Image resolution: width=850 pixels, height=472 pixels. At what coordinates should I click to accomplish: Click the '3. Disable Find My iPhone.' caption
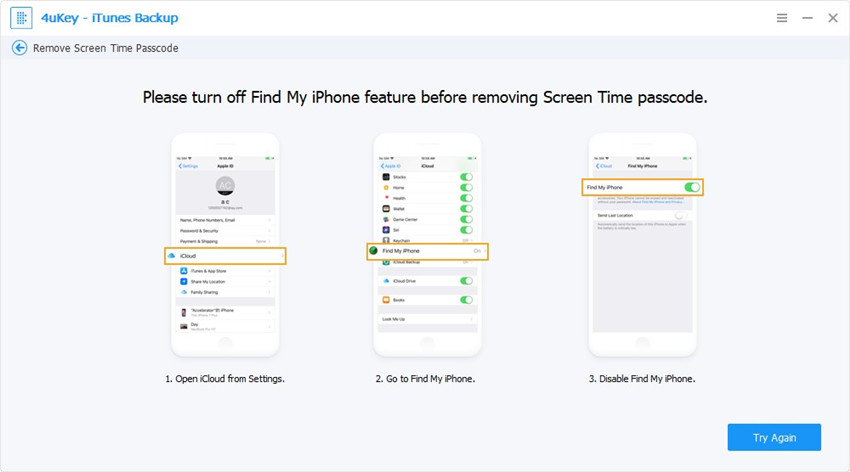(642, 379)
